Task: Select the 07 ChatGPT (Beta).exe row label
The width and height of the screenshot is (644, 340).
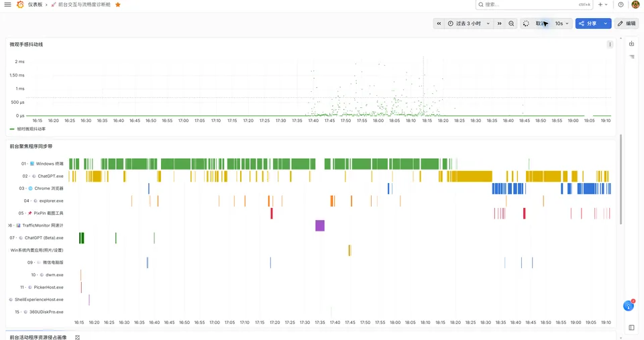Action: tap(36, 238)
